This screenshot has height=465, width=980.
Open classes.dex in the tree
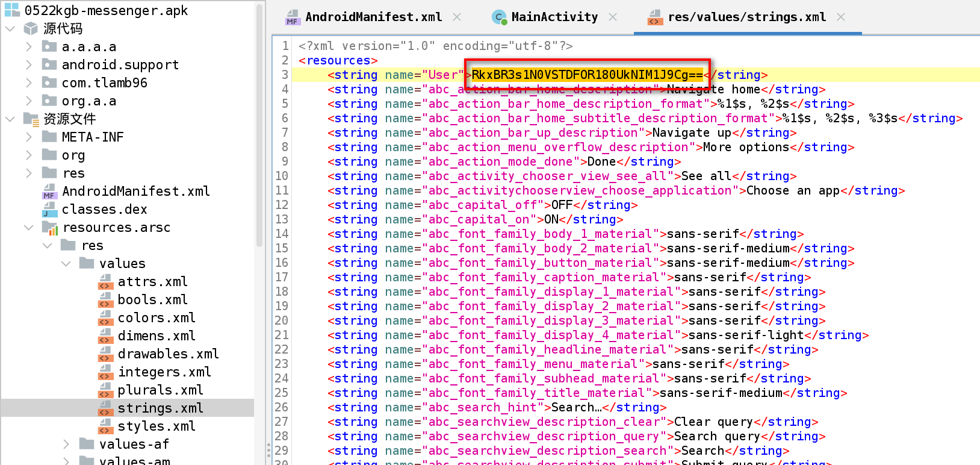pyautogui.click(x=104, y=209)
